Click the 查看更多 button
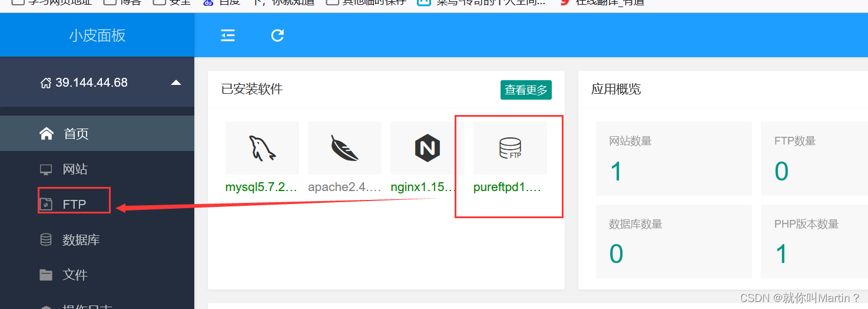The image size is (868, 309). tap(526, 90)
